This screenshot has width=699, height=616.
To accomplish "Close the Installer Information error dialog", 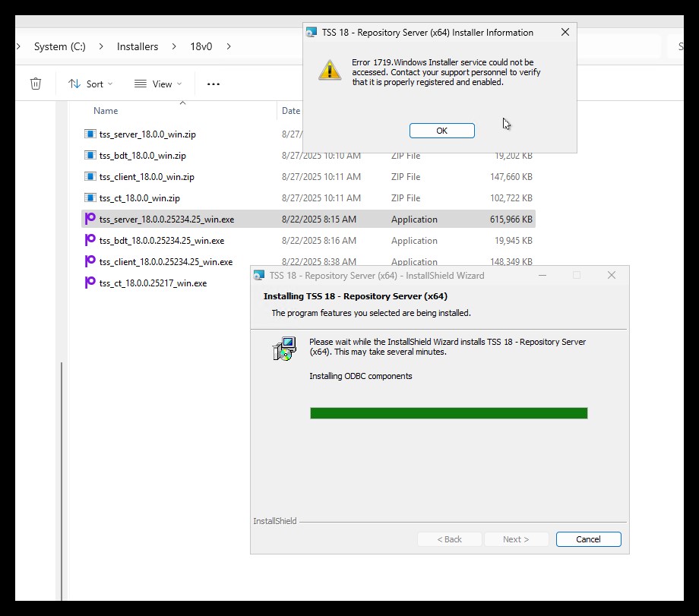I will coord(565,32).
